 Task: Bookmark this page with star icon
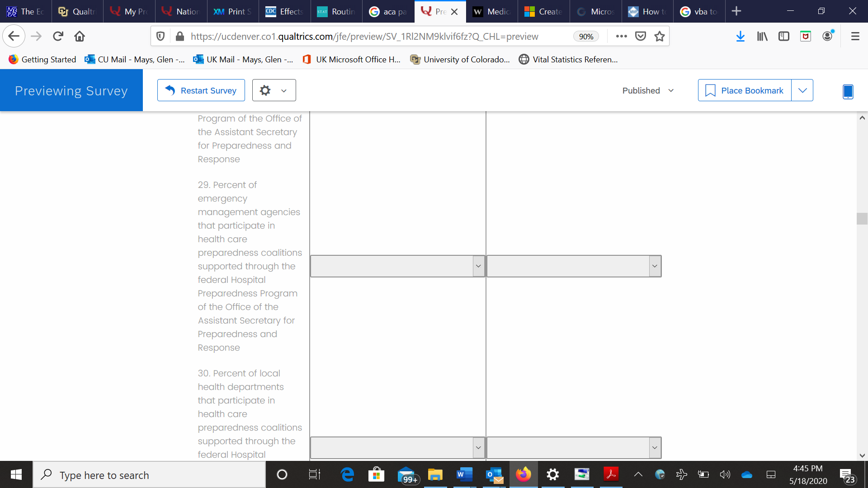tap(660, 37)
